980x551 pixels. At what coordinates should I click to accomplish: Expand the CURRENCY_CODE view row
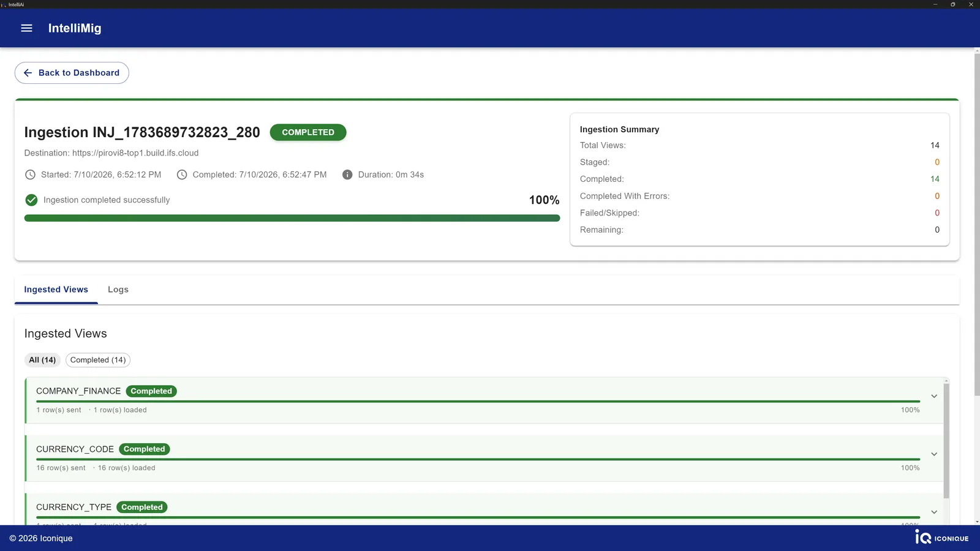click(934, 454)
